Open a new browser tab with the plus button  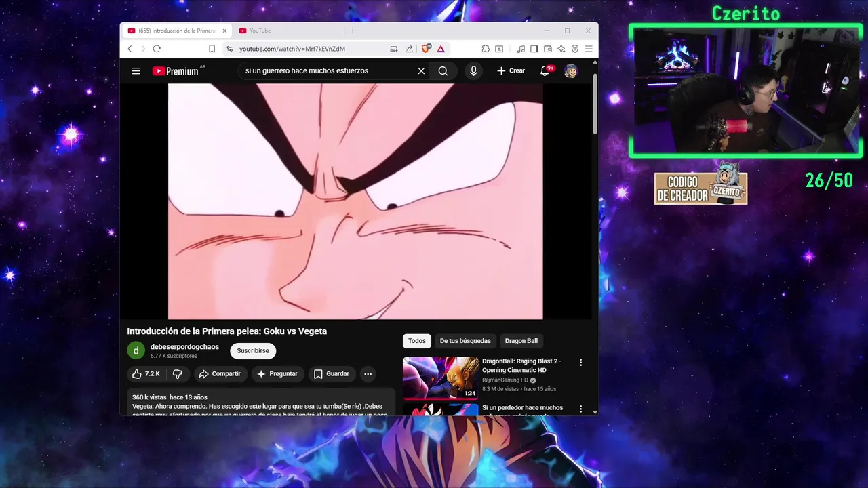pyautogui.click(x=352, y=30)
